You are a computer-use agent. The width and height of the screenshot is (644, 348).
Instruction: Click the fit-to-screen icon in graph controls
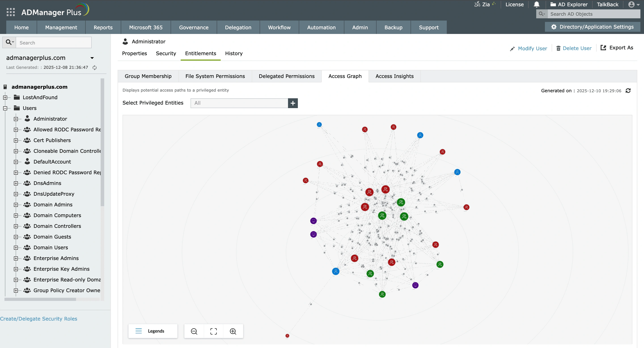[214, 331]
